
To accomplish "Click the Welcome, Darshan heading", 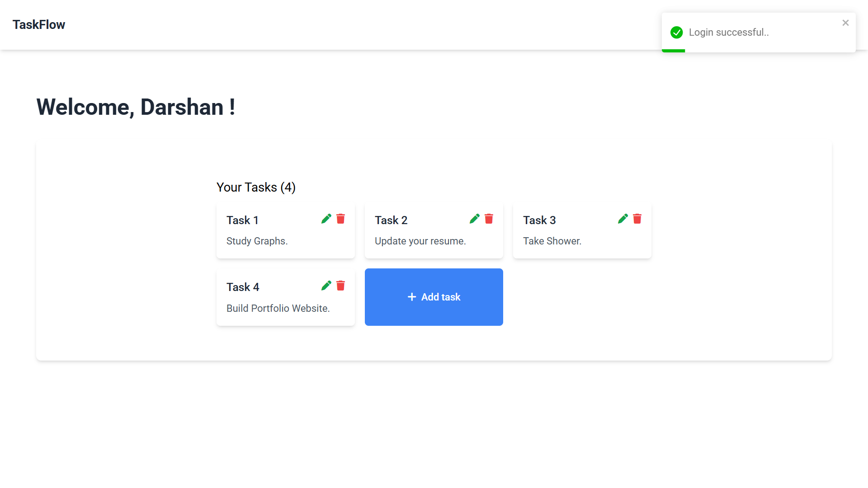I will click(x=136, y=108).
